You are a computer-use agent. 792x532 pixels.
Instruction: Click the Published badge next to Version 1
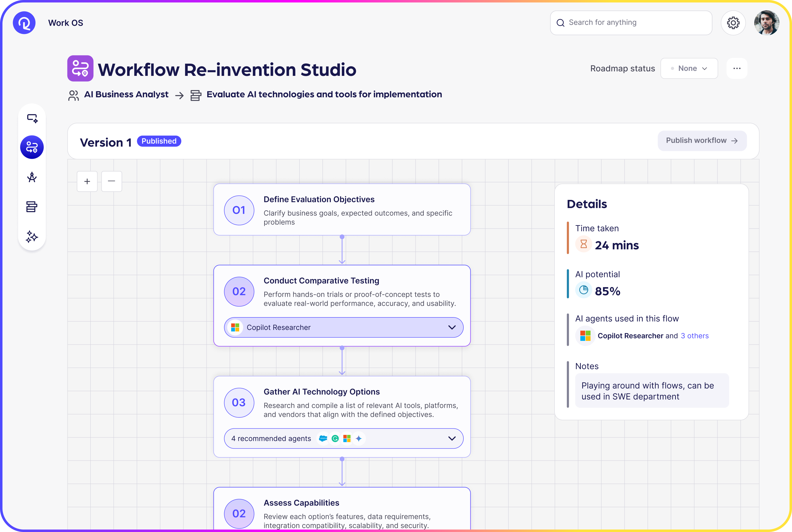click(x=159, y=141)
